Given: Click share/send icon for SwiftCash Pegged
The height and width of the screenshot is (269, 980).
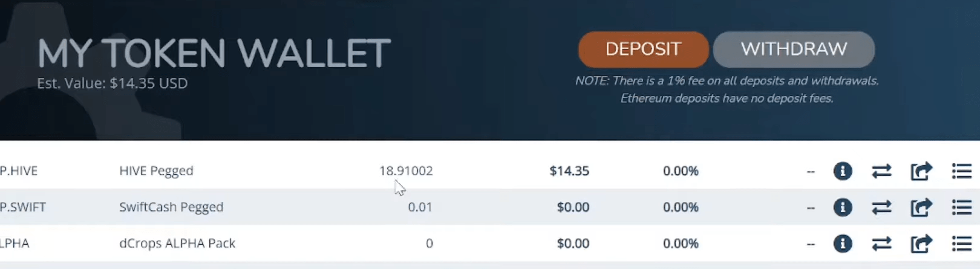Looking at the screenshot, I should click(x=921, y=207).
